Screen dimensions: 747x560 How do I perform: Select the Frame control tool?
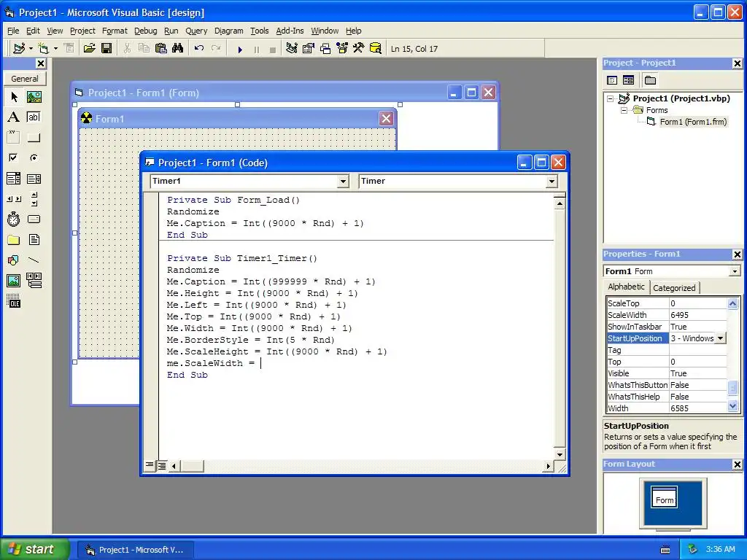click(x=14, y=138)
